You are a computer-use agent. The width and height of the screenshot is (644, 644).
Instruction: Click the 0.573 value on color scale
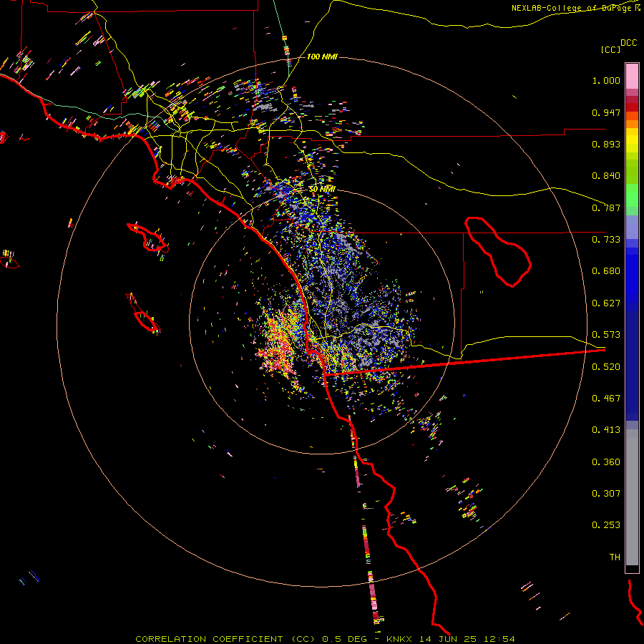pyautogui.click(x=606, y=335)
